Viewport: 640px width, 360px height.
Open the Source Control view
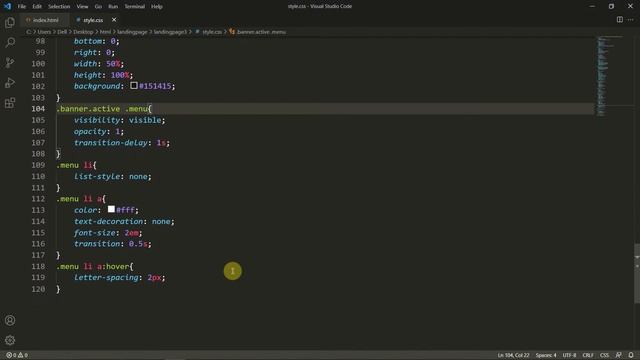[10, 62]
